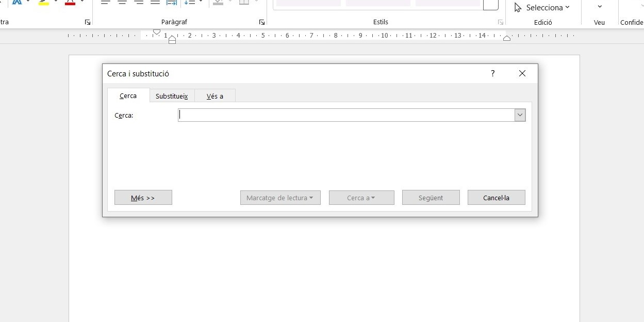Open the line spacing dropdown arrow
Viewport: 644px width, 322px height.
coord(201,2)
